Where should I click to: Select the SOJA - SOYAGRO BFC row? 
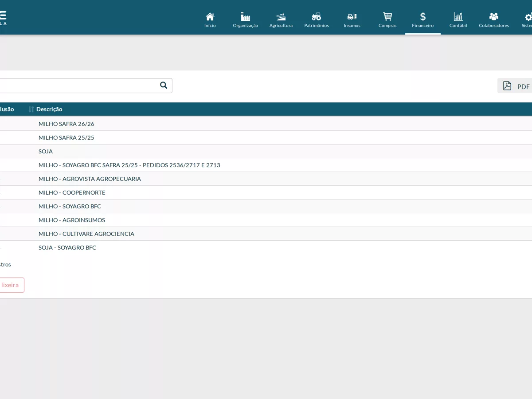point(266,247)
